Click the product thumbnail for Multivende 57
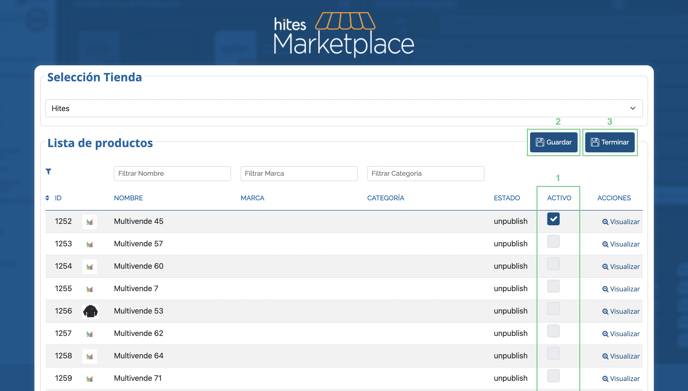The image size is (688, 391). pos(90,244)
